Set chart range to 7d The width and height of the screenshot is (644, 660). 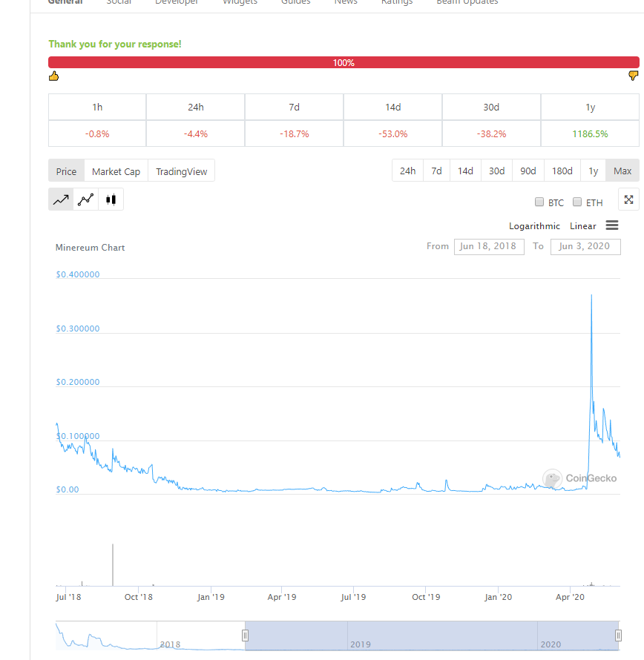pos(436,171)
